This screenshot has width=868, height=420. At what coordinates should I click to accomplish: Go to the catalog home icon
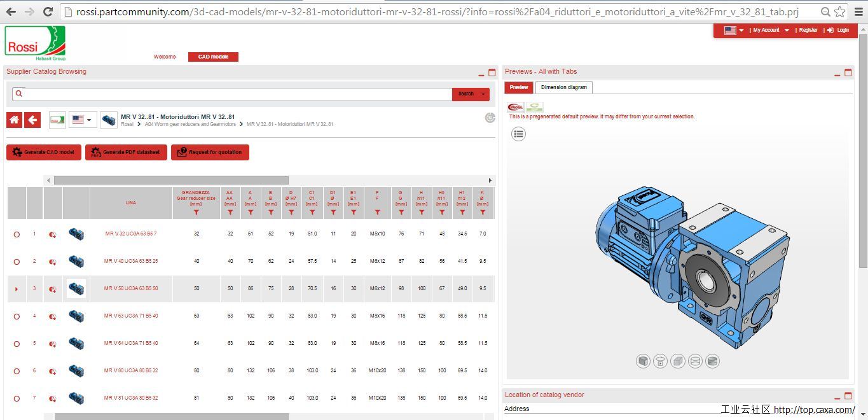tap(15, 120)
